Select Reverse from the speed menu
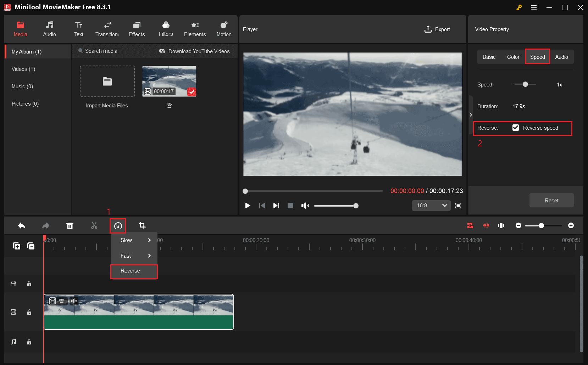Viewport: 588px width, 365px height. [134, 271]
